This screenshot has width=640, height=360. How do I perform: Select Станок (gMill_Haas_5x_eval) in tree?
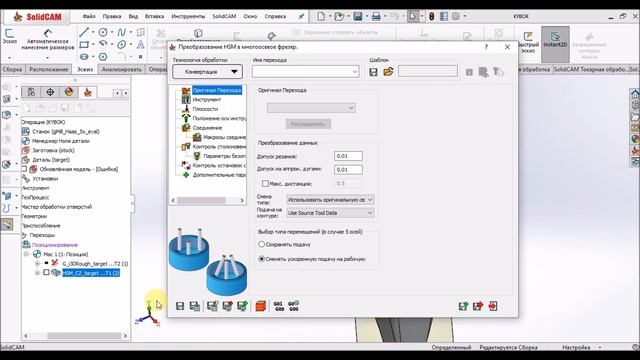coord(65,131)
